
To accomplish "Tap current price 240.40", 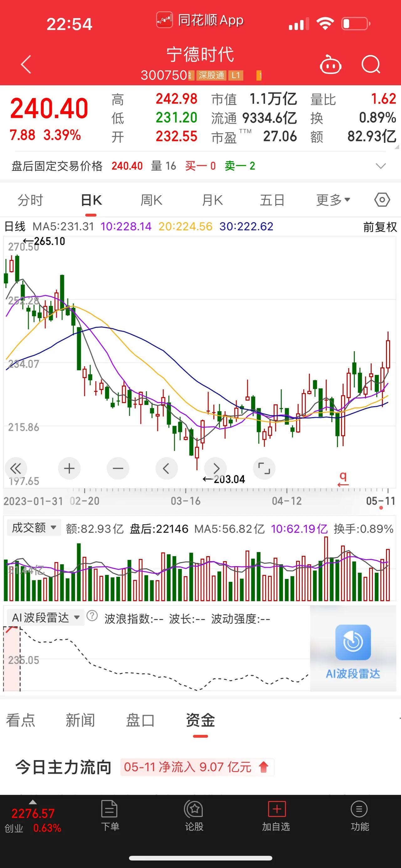I will [x=49, y=108].
